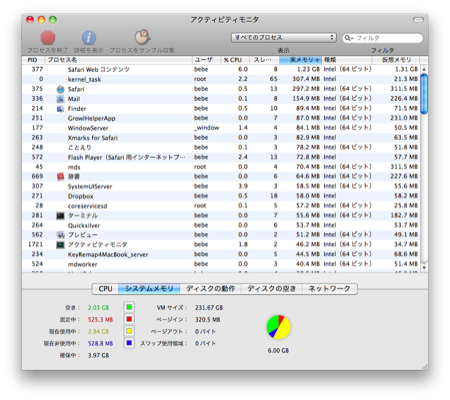Screen dimensions: 450x400
Task: Click the Terminal icon in row 281
Action: pos(60,216)
